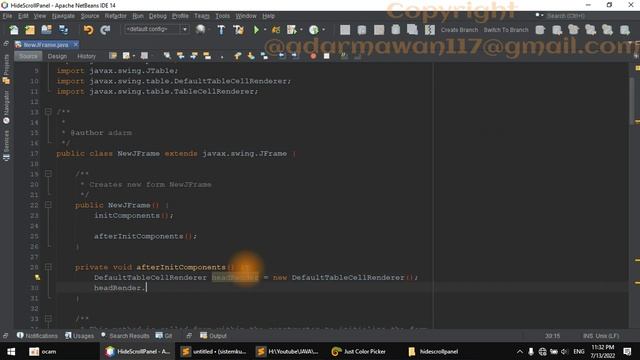Jump to the next bookmark icon
The width and height of the screenshot is (640, 360).
pyautogui.click(x=251, y=56)
